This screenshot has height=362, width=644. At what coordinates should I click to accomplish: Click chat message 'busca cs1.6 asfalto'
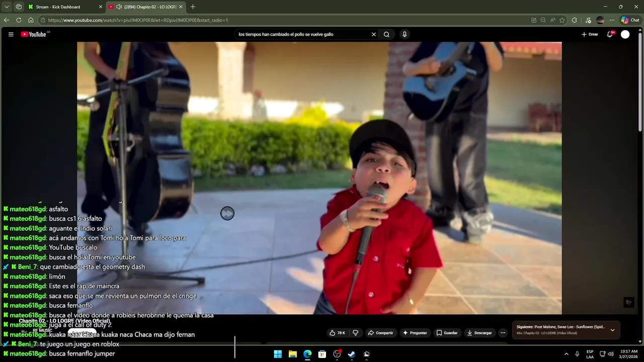point(75,219)
